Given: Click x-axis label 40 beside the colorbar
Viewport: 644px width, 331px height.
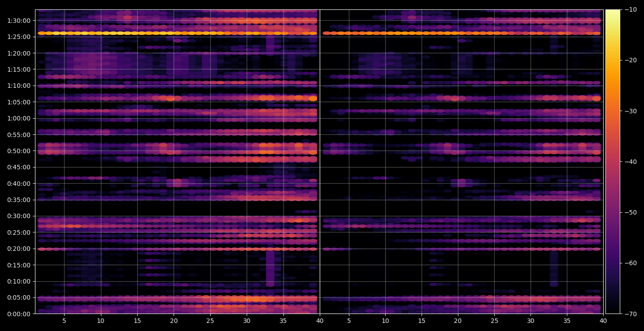Looking at the screenshot, I should [604, 321].
